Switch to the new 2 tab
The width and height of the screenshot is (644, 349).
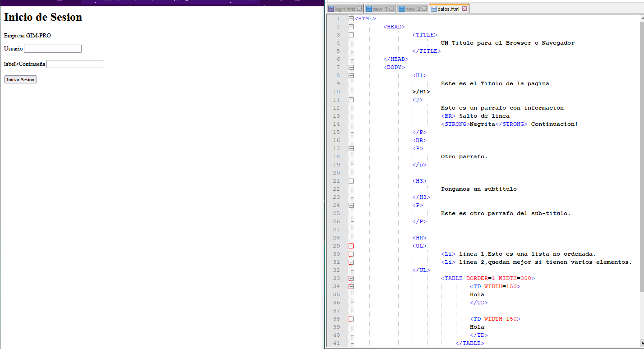tap(409, 9)
